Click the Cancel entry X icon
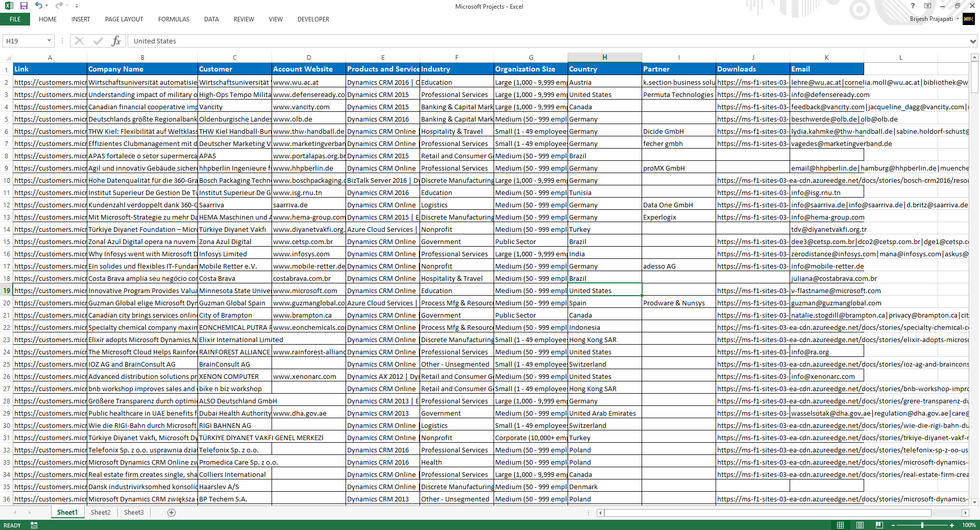This screenshot has height=530, width=980. tap(79, 41)
